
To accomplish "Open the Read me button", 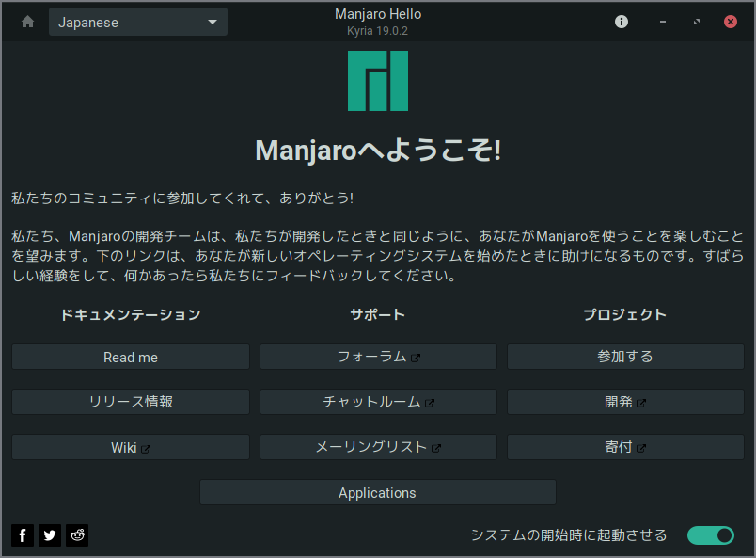I will [x=131, y=357].
